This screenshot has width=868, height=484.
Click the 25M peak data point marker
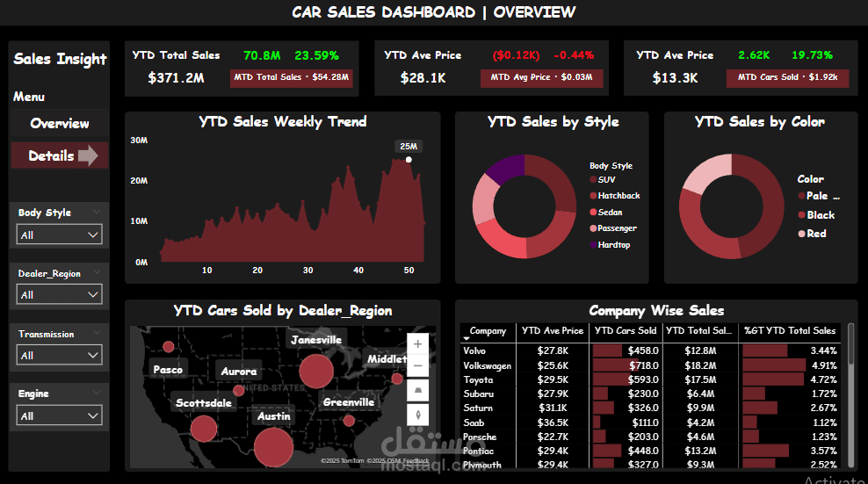point(409,160)
